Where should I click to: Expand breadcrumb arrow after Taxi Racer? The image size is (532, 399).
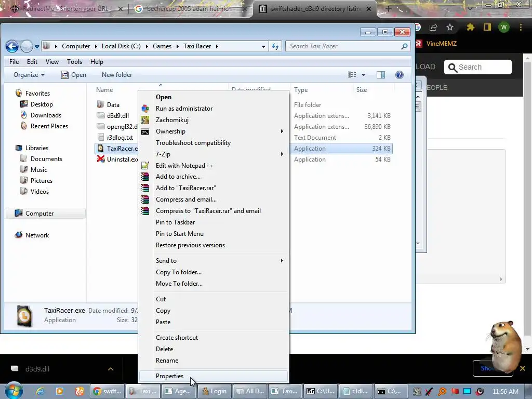tap(217, 46)
